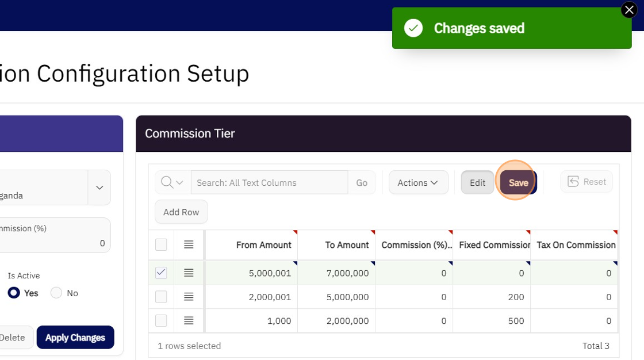Open the Actions dropdown menu

[418, 182]
